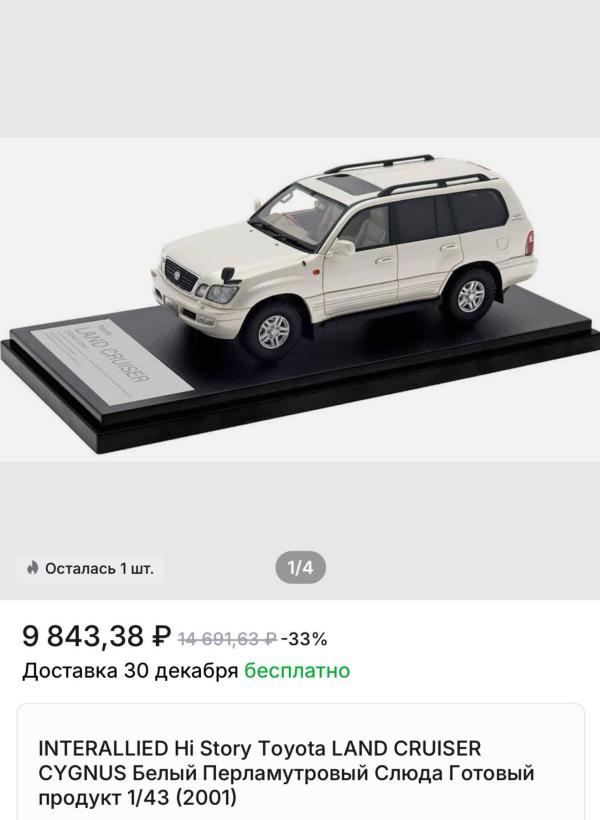Tap '1/43 (2001)' scale text in title

pyautogui.click(x=182, y=798)
